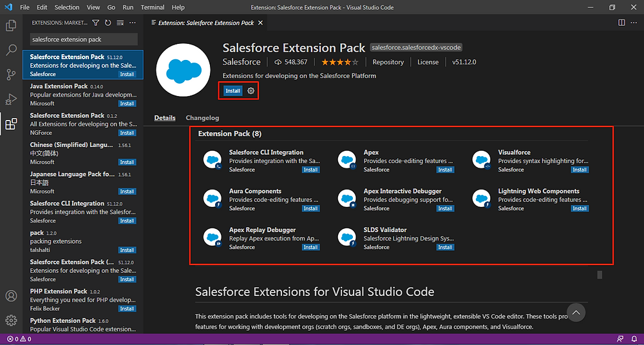Open the Accounts icon in activity bar
The image size is (644, 345).
coord(11,295)
